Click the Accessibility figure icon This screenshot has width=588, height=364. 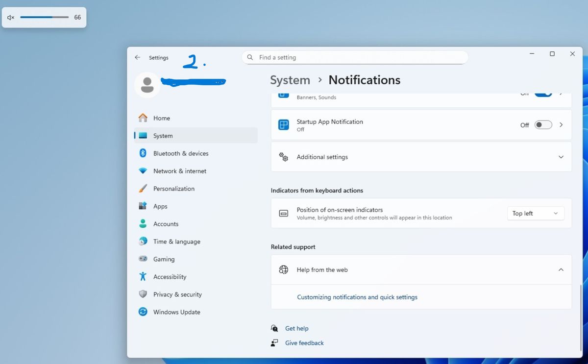(x=143, y=277)
